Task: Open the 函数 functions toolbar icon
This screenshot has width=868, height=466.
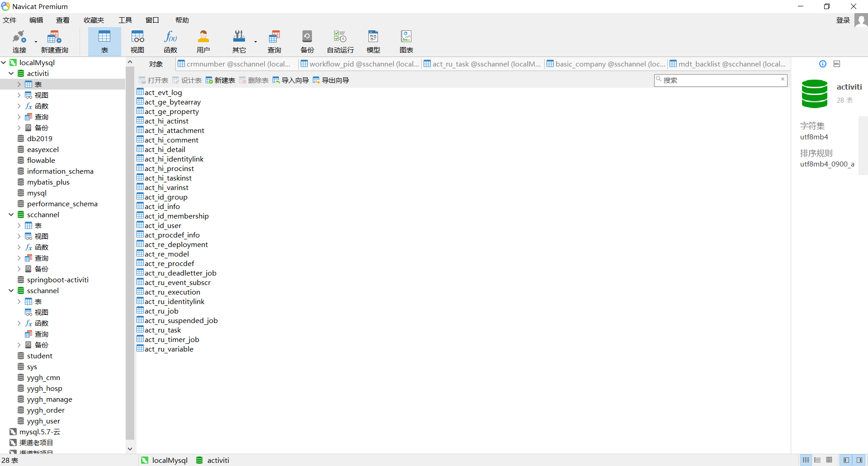Action: point(170,41)
